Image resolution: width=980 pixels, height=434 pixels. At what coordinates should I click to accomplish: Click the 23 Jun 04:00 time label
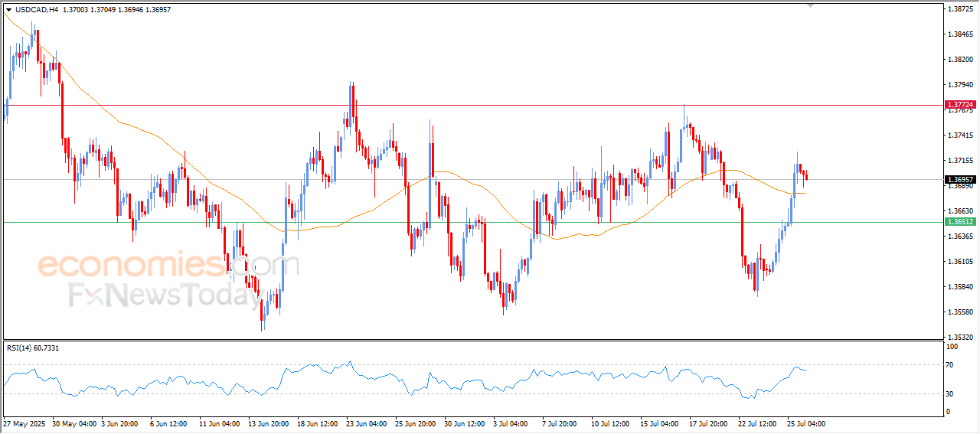[x=366, y=423]
